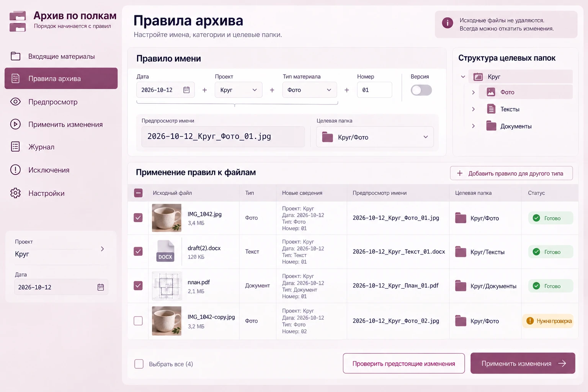This screenshot has width=588, height=392.
Task: Open the IMG_1042-copy.jpg mug thumbnail
Action: 167,321
